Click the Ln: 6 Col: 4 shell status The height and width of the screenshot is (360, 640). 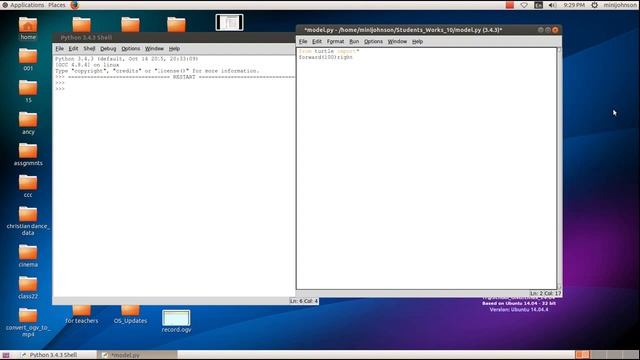click(304, 301)
